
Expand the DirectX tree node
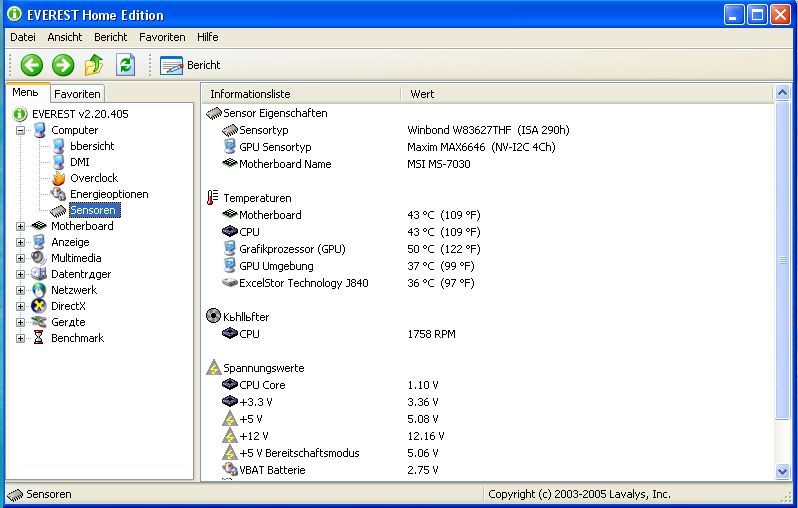click(20, 306)
